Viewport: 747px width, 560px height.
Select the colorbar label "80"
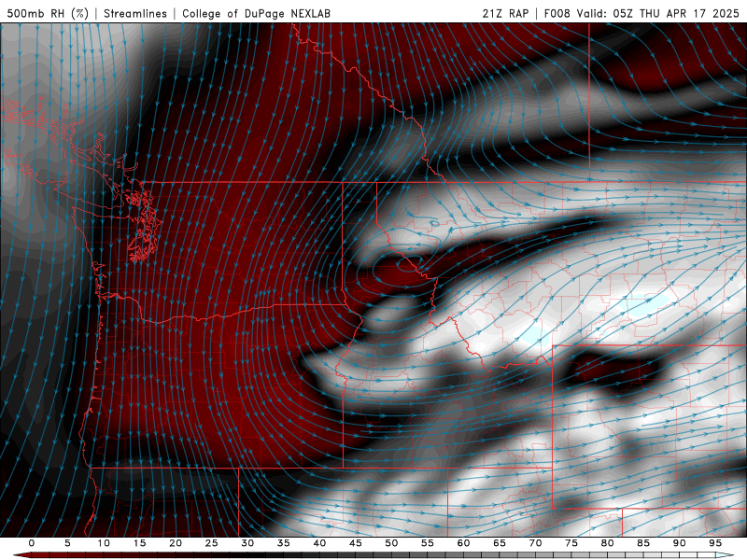click(607, 543)
